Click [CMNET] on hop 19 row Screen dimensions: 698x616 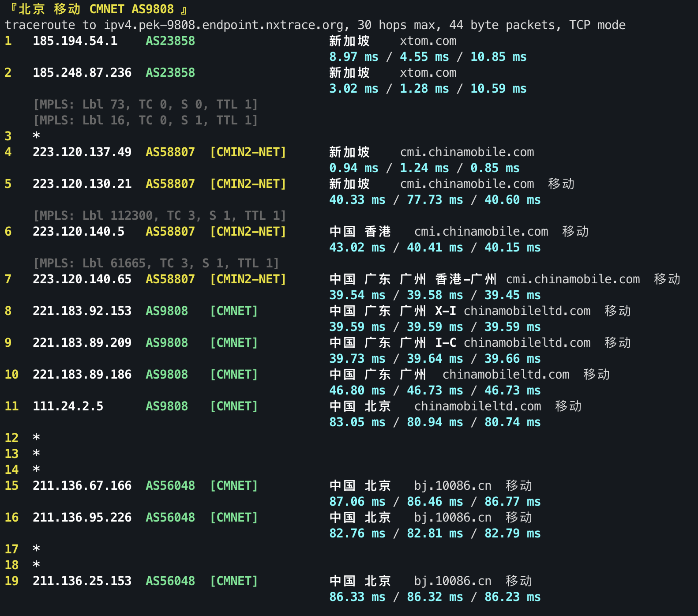(234, 581)
